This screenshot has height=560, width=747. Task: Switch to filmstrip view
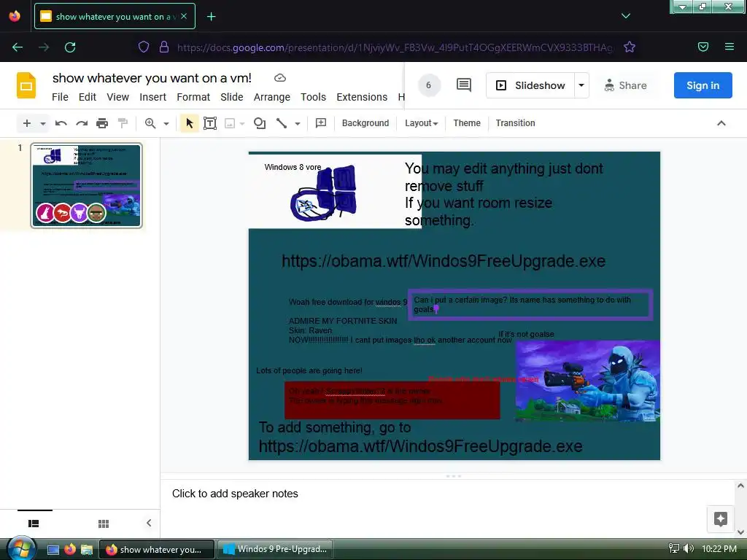(x=34, y=524)
